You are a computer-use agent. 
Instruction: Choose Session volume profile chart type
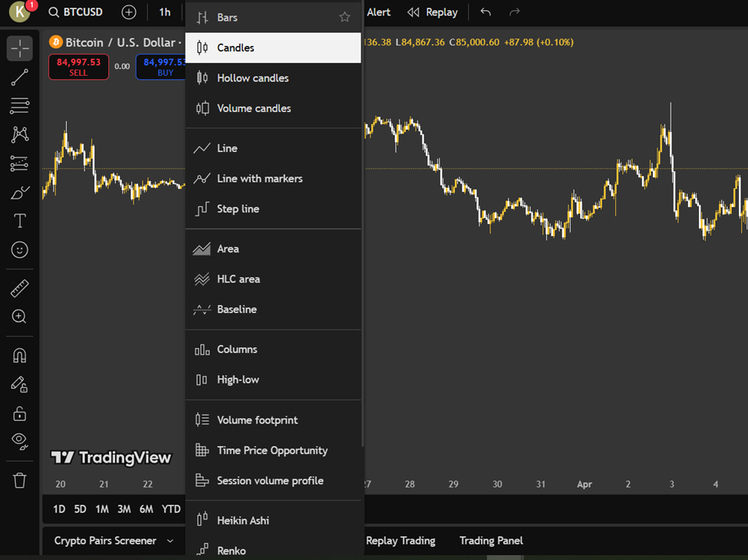pos(273,480)
